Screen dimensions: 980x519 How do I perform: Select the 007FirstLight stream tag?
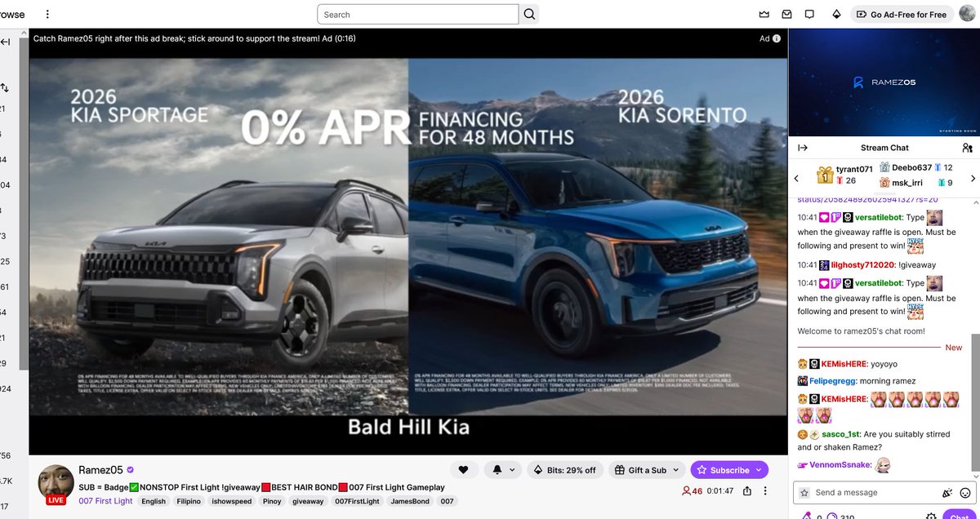coord(357,501)
